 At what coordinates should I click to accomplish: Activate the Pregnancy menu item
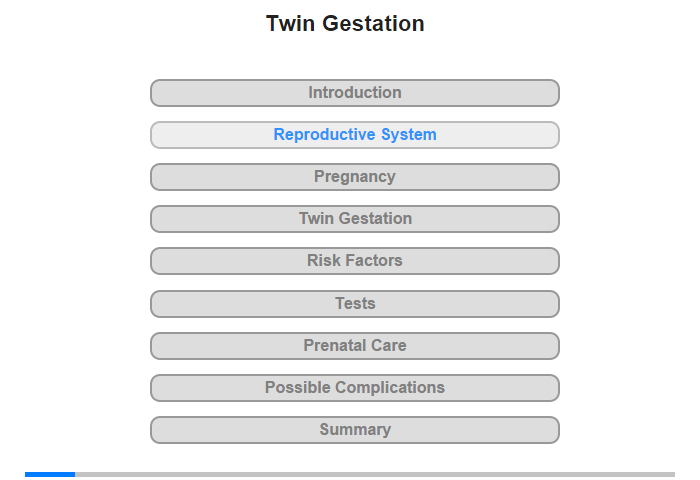click(x=354, y=177)
